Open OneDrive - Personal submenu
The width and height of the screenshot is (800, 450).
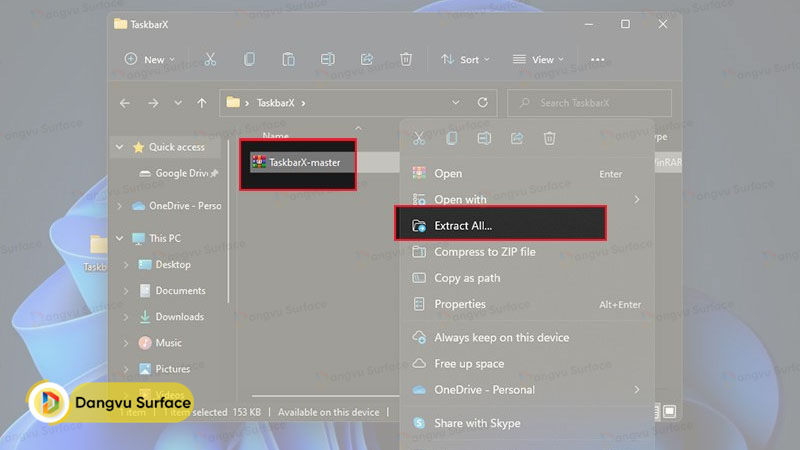526,390
